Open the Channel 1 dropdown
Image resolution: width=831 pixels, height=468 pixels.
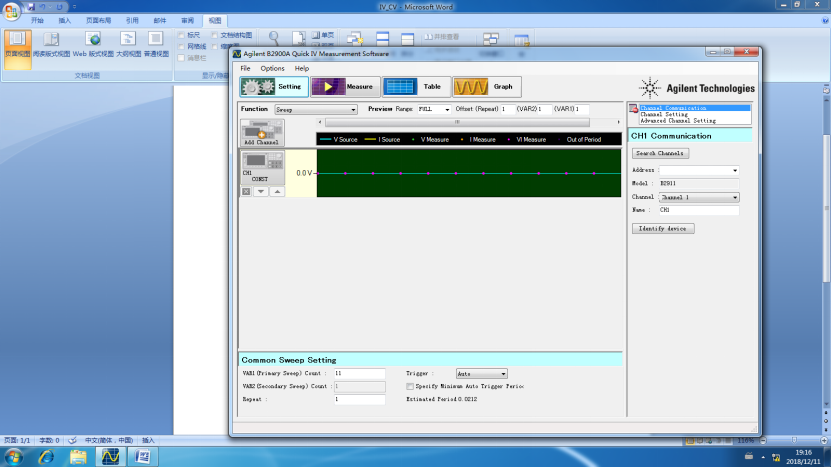(x=699, y=197)
